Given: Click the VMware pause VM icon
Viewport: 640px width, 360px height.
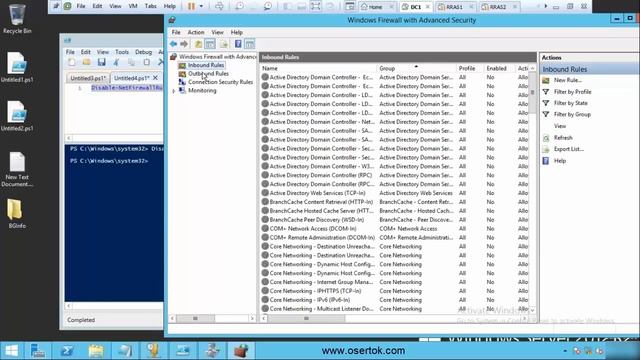Looking at the screenshot, I should [x=191, y=6].
